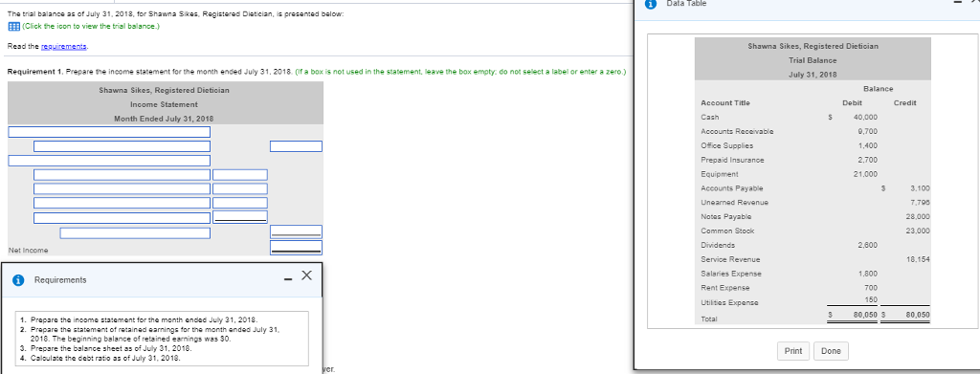Minimize the Data Table window
The width and height of the screenshot is (980, 374).
(x=957, y=3)
